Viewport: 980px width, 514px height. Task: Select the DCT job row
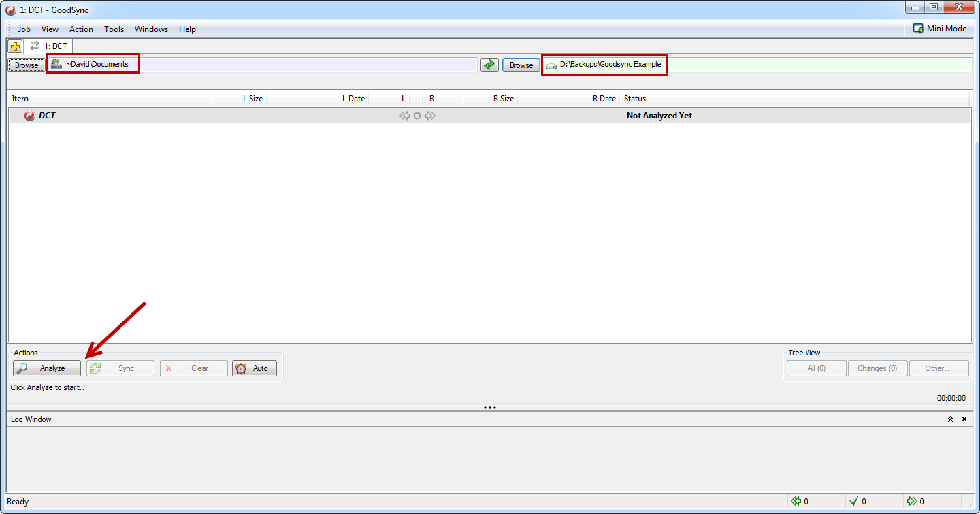pos(489,116)
